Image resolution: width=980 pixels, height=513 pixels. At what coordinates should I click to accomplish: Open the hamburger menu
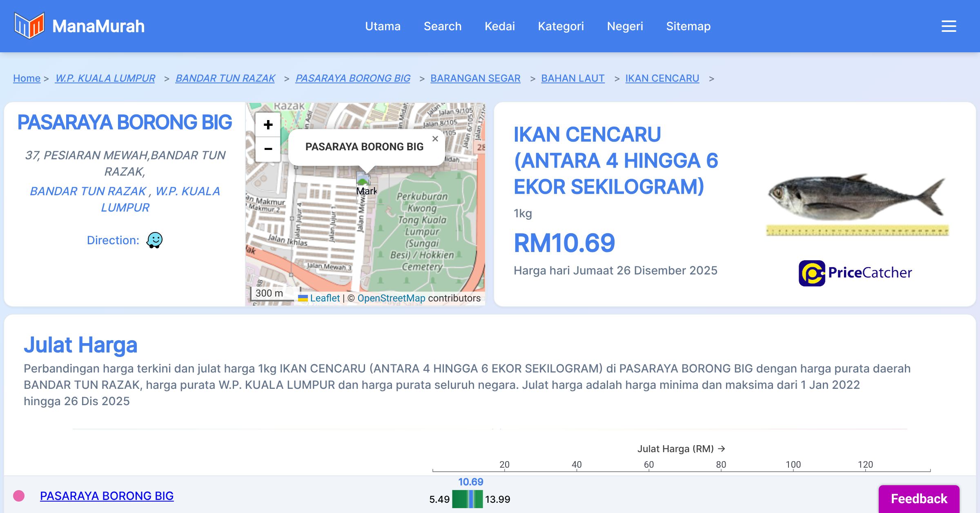tap(949, 26)
